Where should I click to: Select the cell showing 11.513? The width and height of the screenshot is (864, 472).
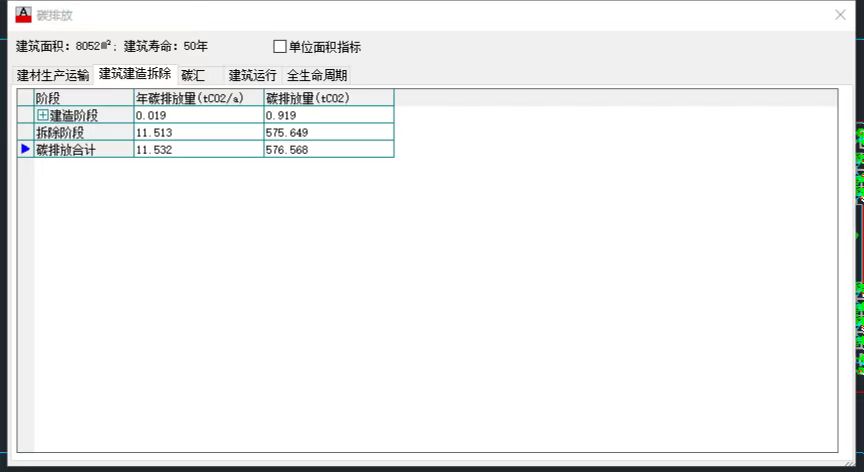198,132
